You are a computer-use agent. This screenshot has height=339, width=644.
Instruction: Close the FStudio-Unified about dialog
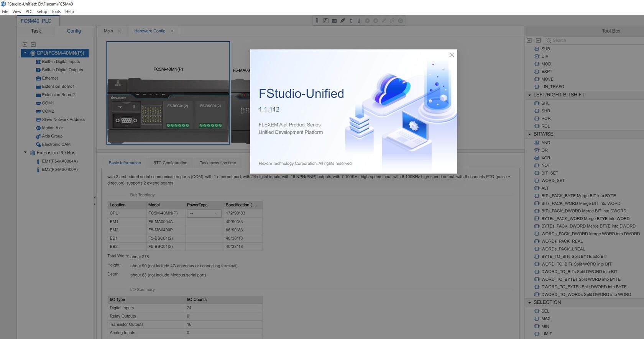pos(452,55)
